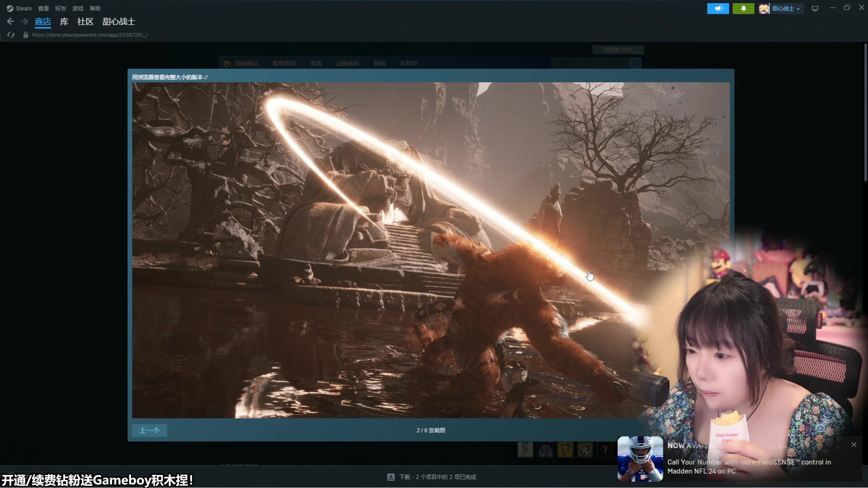
Task: Click the account avatar icon
Action: [764, 9]
